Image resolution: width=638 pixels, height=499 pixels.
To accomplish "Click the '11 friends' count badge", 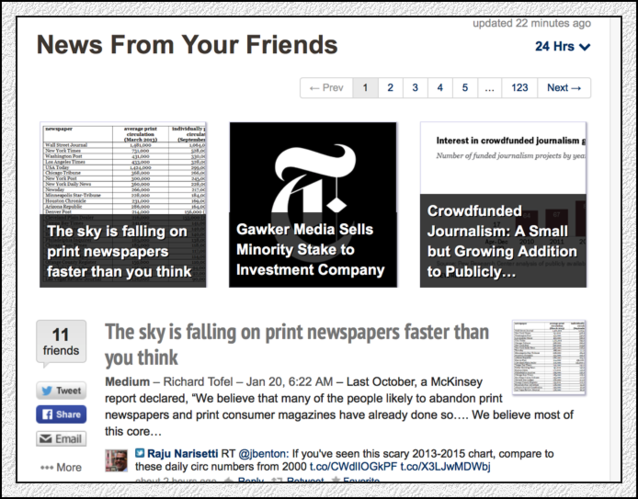I will 60,343.
